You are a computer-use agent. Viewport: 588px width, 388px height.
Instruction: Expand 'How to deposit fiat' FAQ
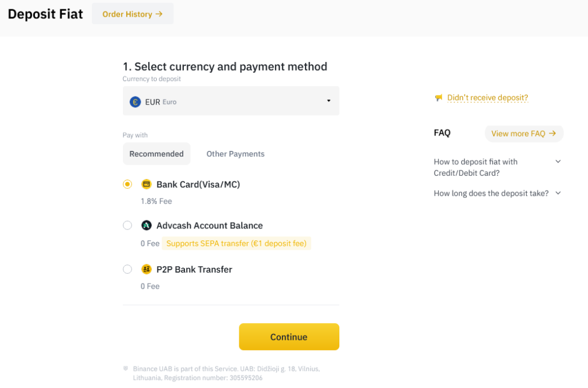[x=558, y=162]
